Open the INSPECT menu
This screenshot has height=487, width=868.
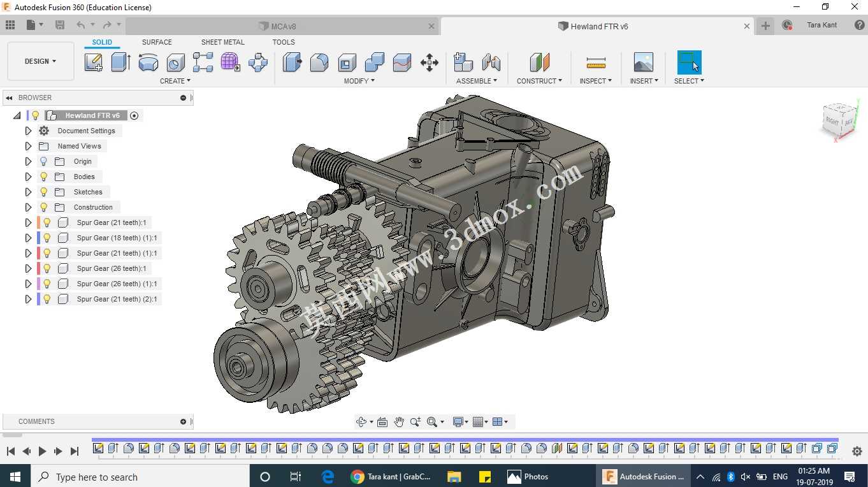coord(596,81)
